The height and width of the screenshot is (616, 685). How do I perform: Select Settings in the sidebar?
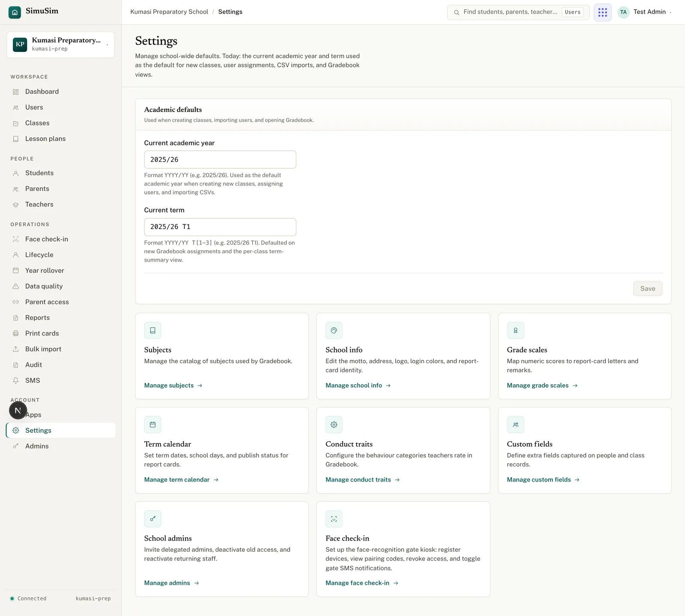coord(61,431)
